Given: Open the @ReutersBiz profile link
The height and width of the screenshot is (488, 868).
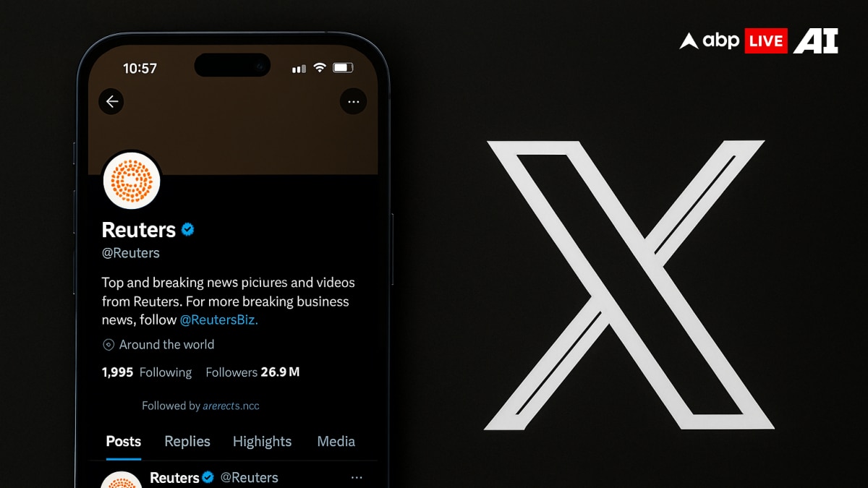Looking at the screenshot, I should click(218, 320).
